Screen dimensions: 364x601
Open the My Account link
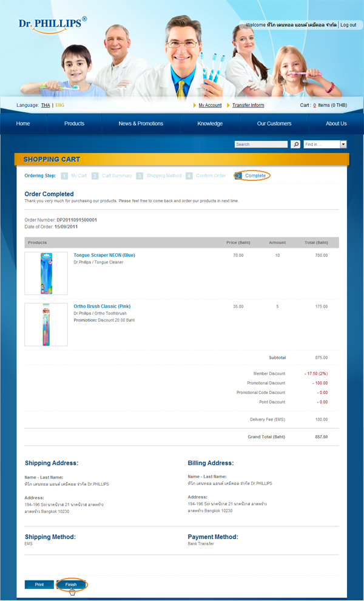click(210, 105)
